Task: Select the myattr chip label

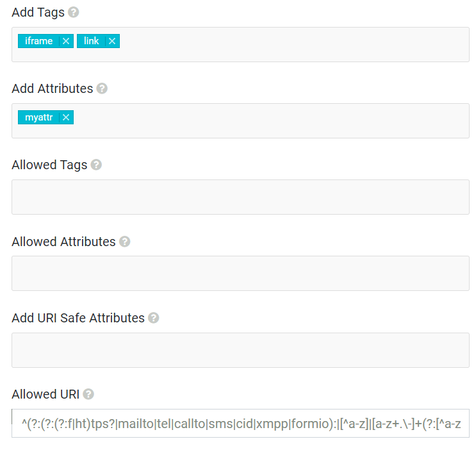Action: click(x=39, y=117)
